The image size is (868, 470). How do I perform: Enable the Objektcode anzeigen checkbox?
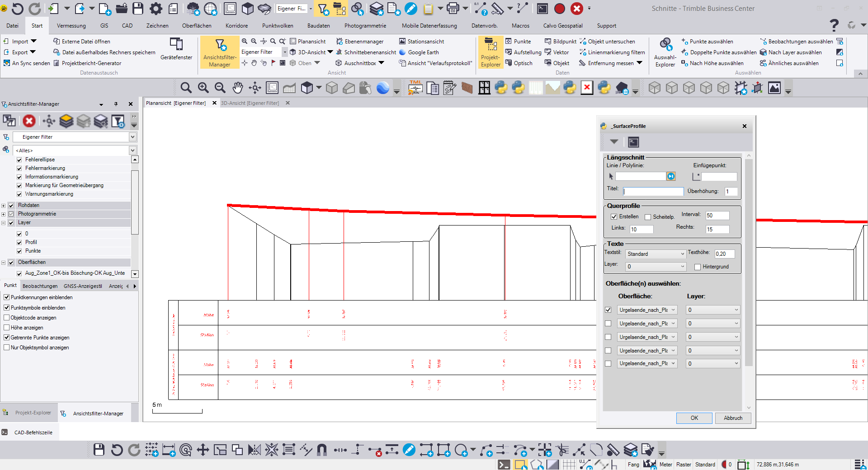tap(7, 318)
